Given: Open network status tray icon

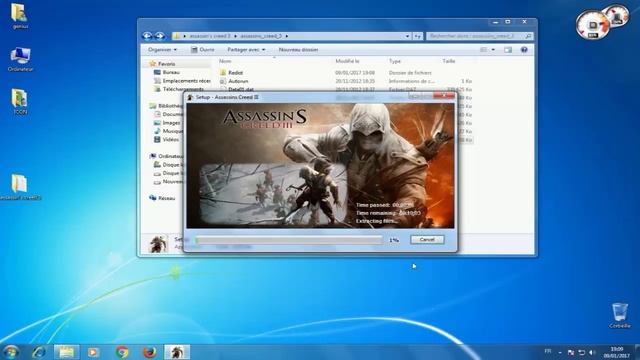Looking at the screenshot, I should [582, 352].
